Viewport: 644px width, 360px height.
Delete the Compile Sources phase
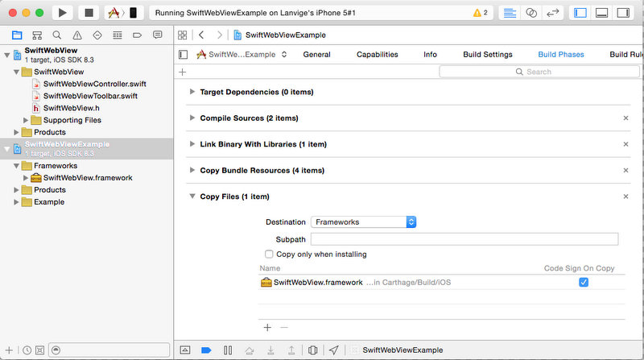click(x=625, y=118)
